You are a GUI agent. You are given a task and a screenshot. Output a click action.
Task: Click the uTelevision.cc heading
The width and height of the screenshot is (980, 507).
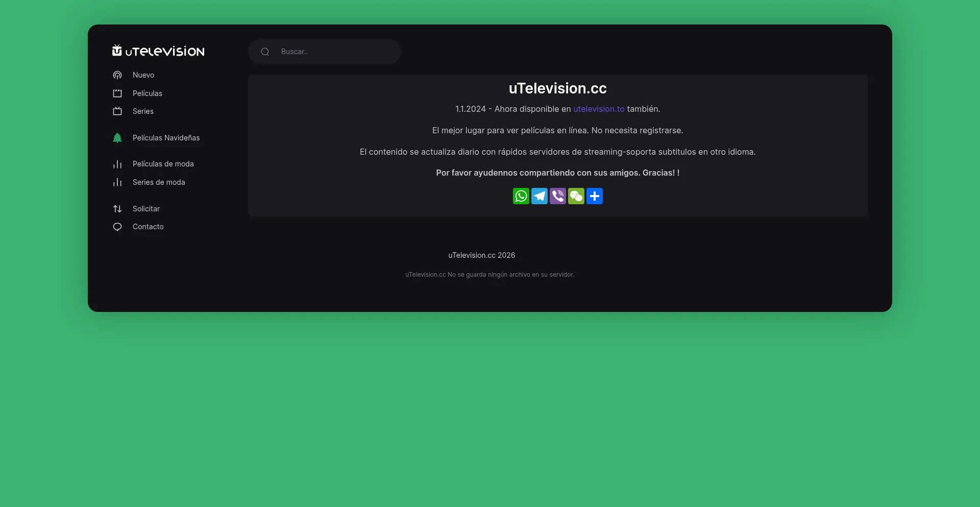[558, 88]
